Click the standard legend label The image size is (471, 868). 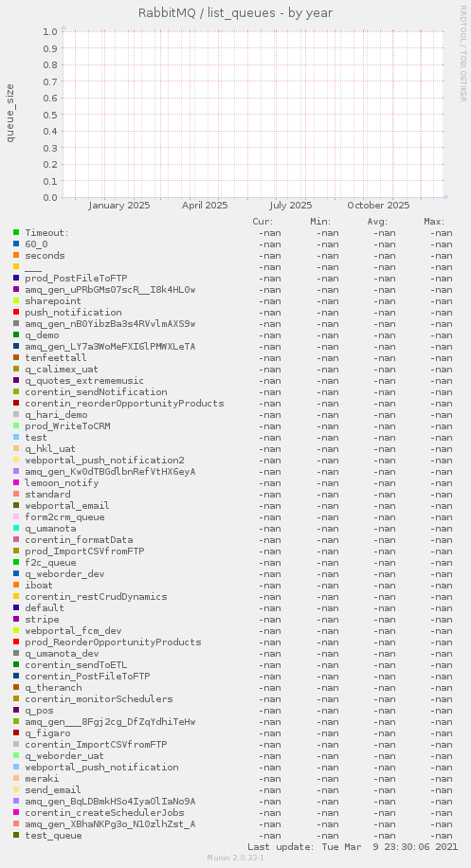point(47,494)
